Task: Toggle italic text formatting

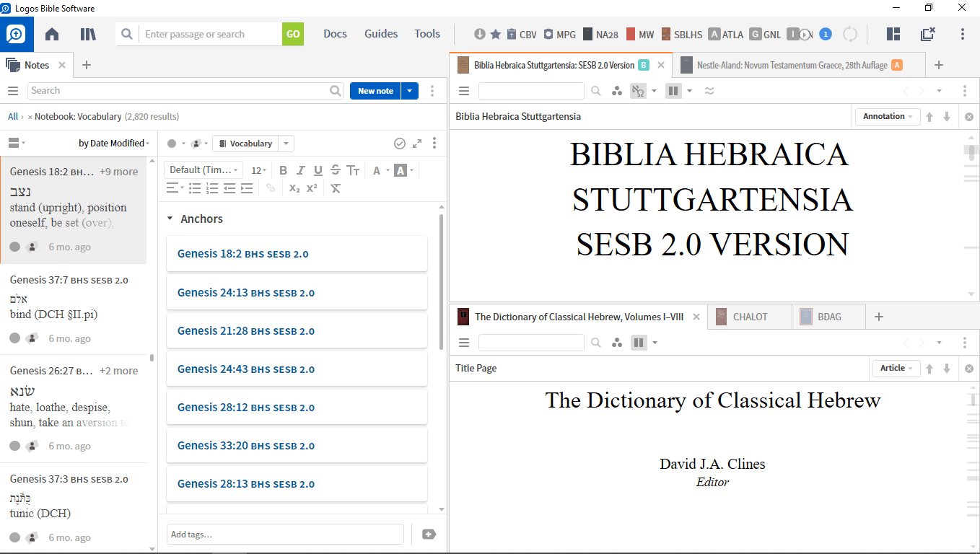Action: pos(300,170)
